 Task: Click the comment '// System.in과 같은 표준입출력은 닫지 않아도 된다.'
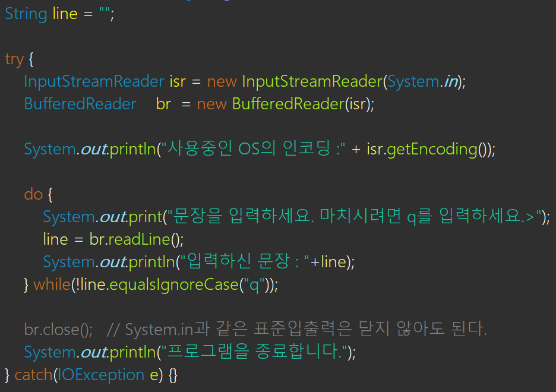(297, 329)
